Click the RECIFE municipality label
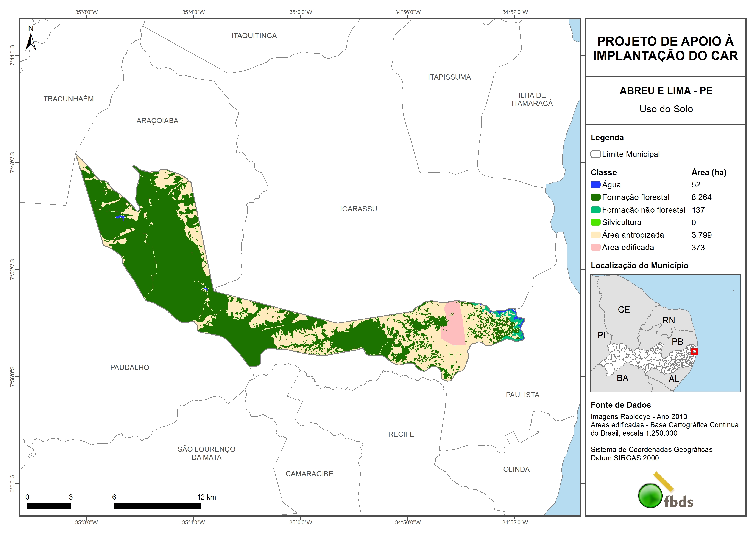This screenshot has height=534, width=756. (401, 434)
